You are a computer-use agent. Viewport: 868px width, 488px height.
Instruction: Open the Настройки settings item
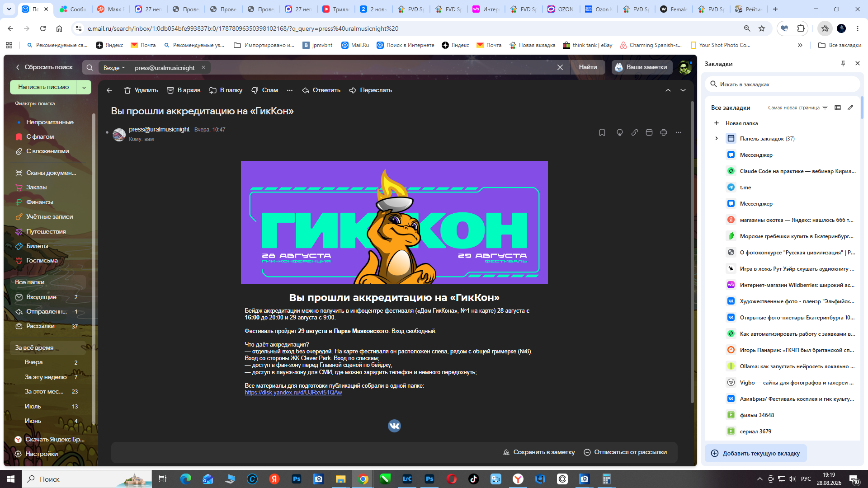pos(36,454)
